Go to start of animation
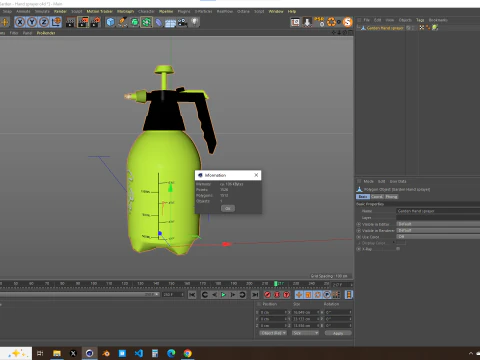Image resolution: width=480 pixels, height=360 pixels. [192, 295]
